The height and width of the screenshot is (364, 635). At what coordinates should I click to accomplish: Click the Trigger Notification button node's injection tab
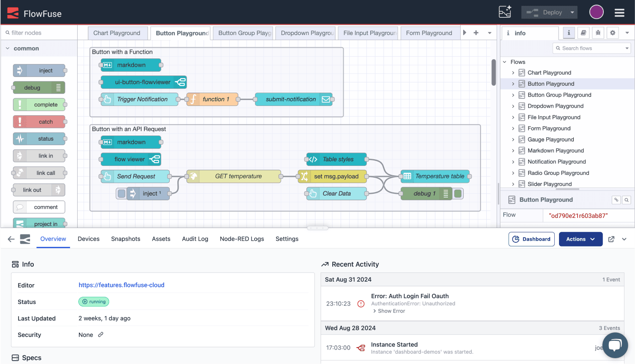tap(106, 99)
